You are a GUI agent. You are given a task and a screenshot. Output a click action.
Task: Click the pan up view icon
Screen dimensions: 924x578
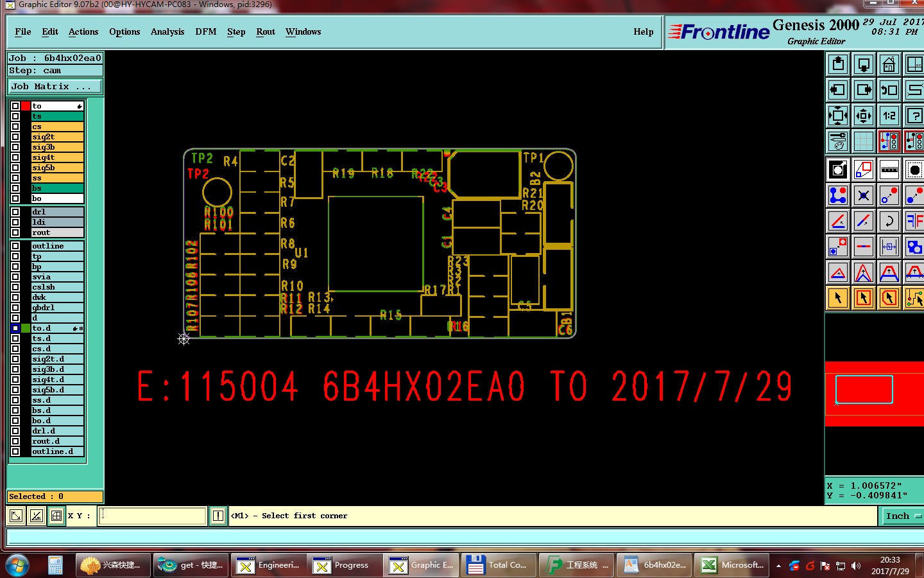coord(838,64)
